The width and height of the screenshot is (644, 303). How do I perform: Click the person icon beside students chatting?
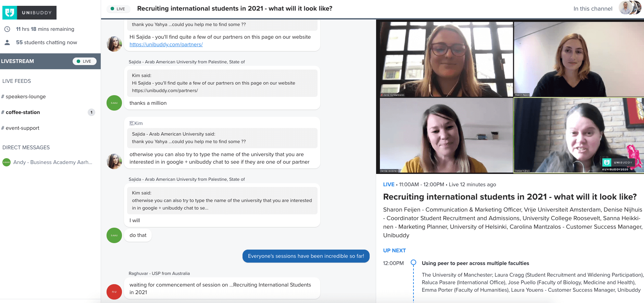(7, 42)
